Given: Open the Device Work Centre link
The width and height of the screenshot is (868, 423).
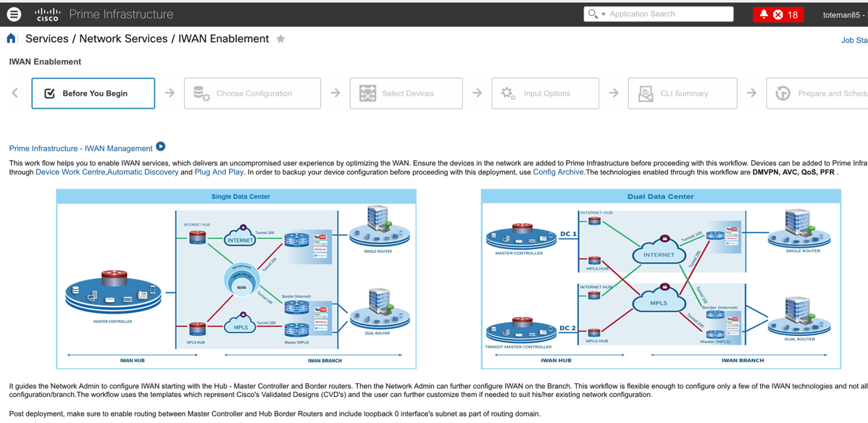Looking at the screenshot, I should (70, 172).
